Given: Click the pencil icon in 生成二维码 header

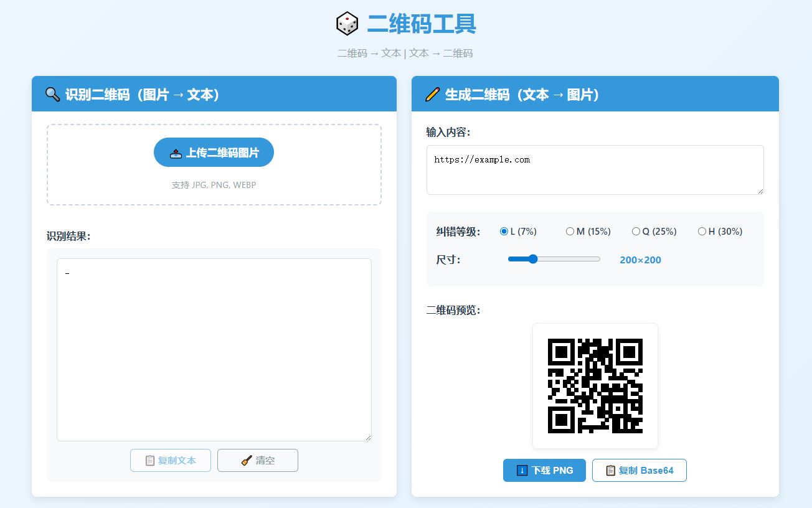Looking at the screenshot, I should click(x=432, y=95).
